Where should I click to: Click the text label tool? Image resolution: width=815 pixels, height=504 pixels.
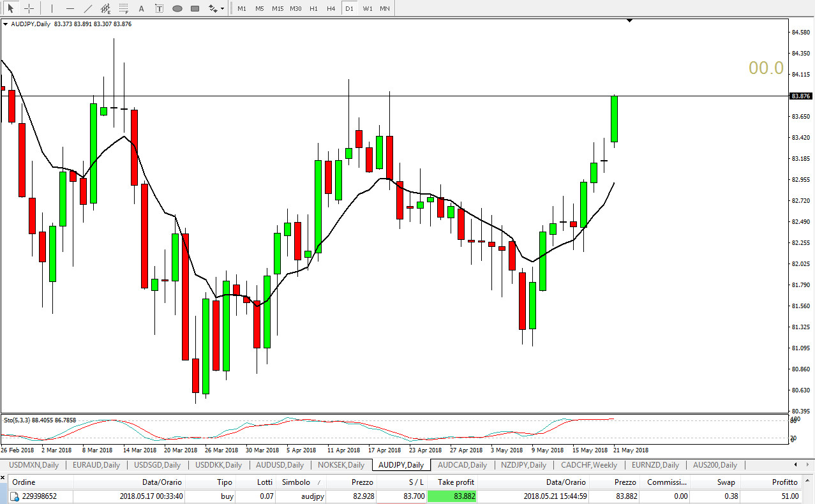(159, 8)
